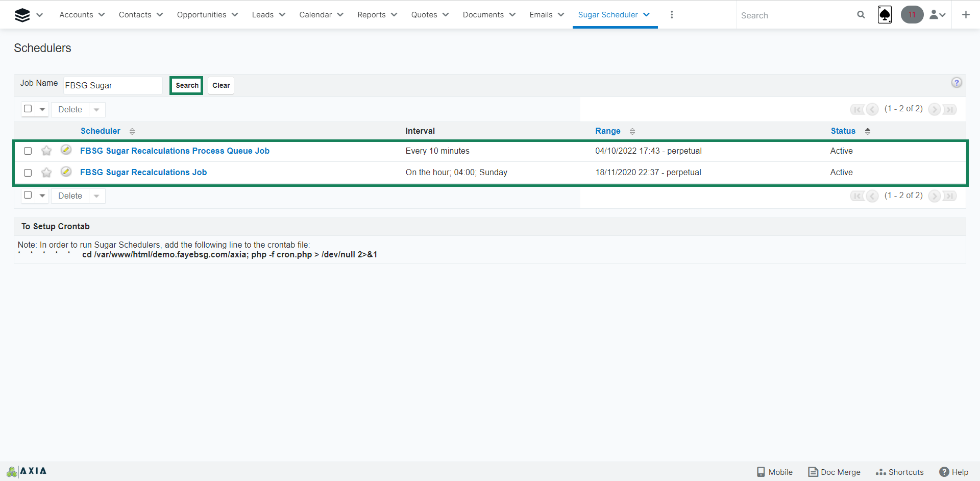The height and width of the screenshot is (481, 980).
Task: Favorite the FBSG Sugar Recalculations Process Queue Job
Action: [46, 151]
